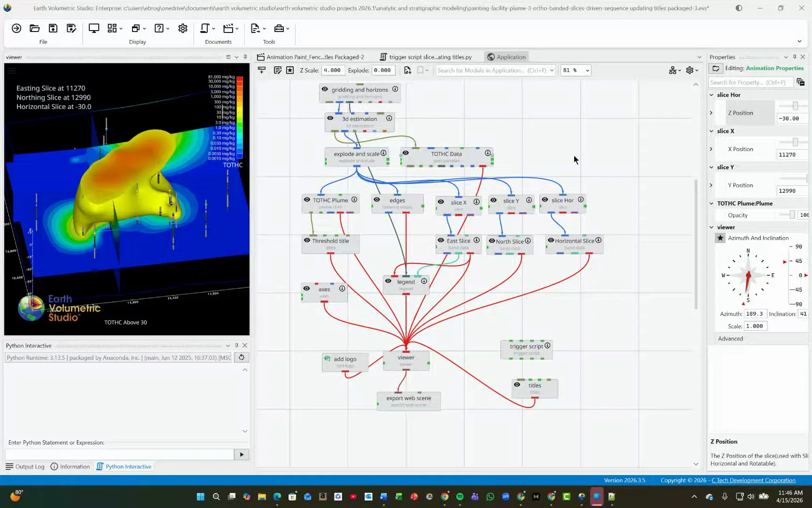This screenshot has width=812, height=508.
Task: Click the save disk icon in File group
Action: [53, 28]
